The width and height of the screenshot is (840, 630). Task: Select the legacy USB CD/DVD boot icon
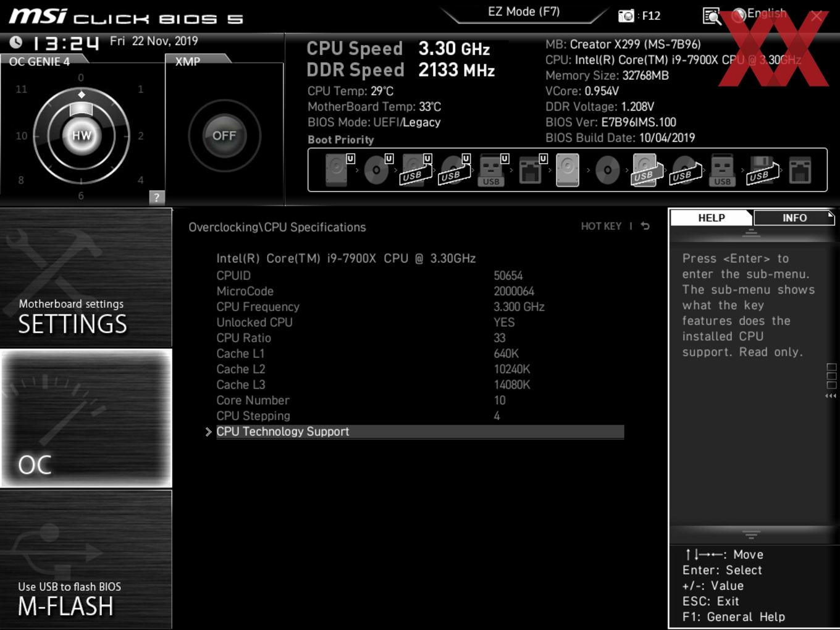[x=686, y=170]
